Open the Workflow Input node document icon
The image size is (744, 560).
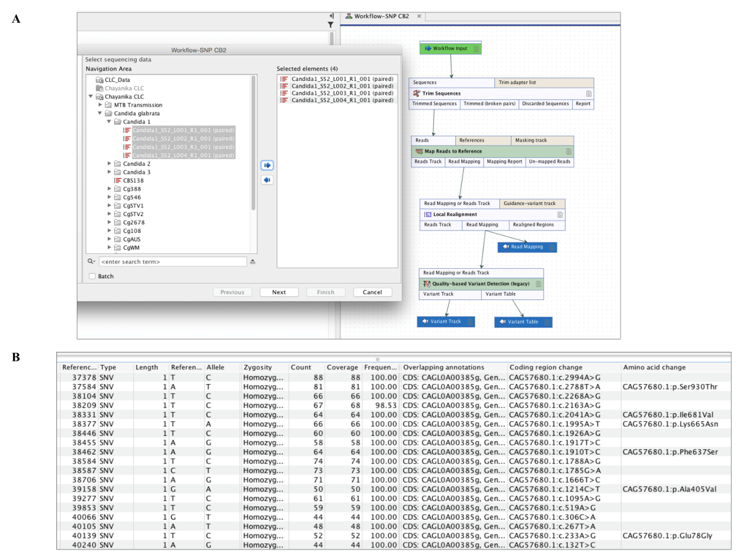[476, 48]
